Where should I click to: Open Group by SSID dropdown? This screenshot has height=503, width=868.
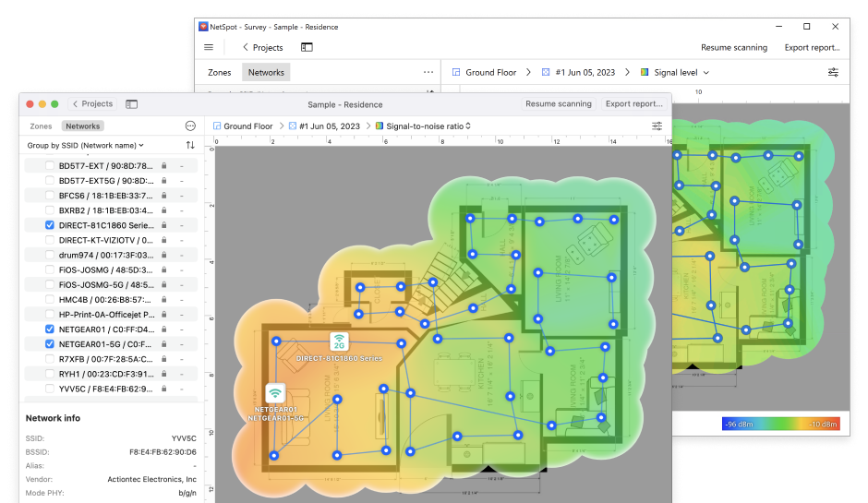pos(85,146)
